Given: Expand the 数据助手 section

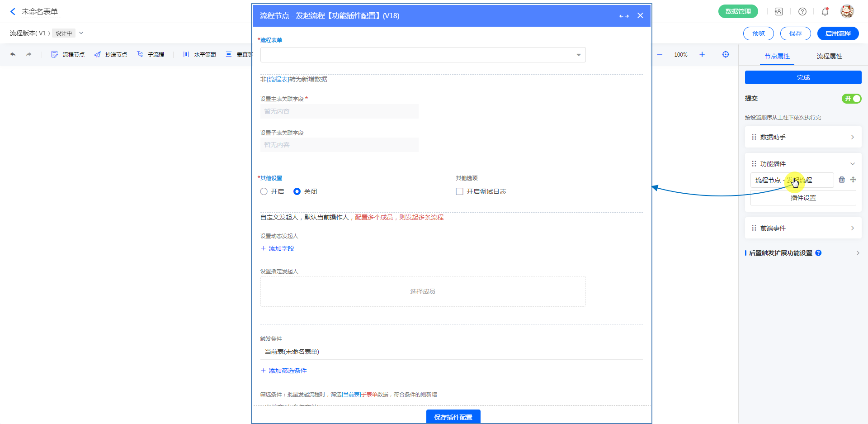Looking at the screenshot, I should (803, 137).
